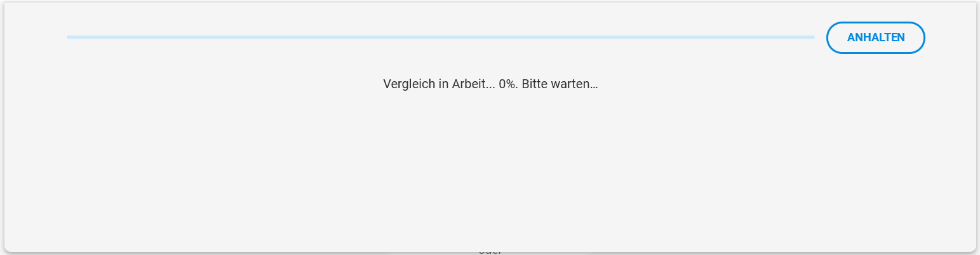
Task: Click the ANHALTEN button
Action: pyautogui.click(x=875, y=37)
